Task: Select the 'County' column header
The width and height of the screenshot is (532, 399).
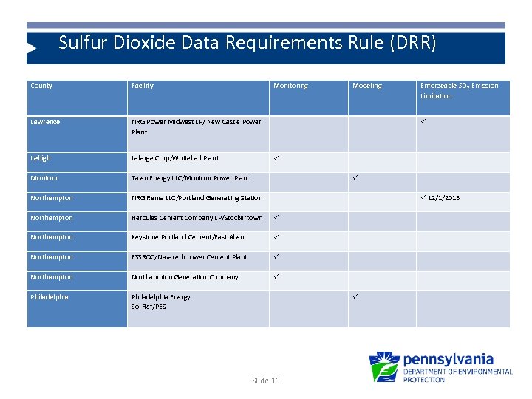Action: [77, 98]
